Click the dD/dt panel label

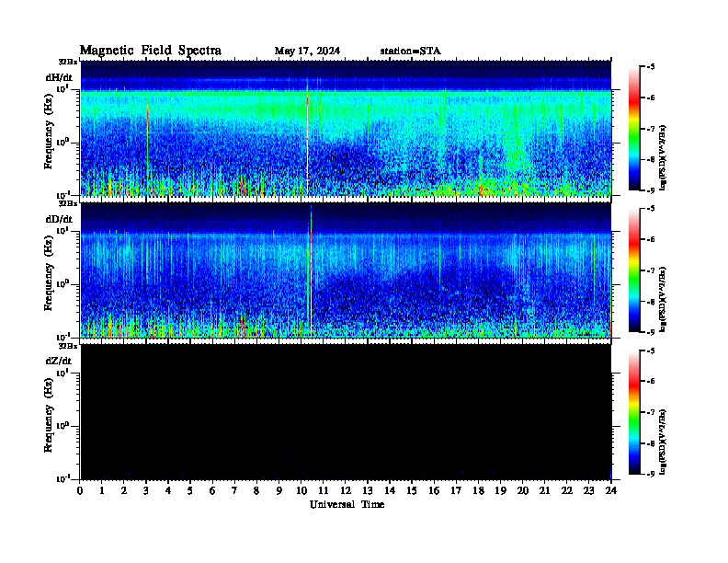pyautogui.click(x=59, y=219)
